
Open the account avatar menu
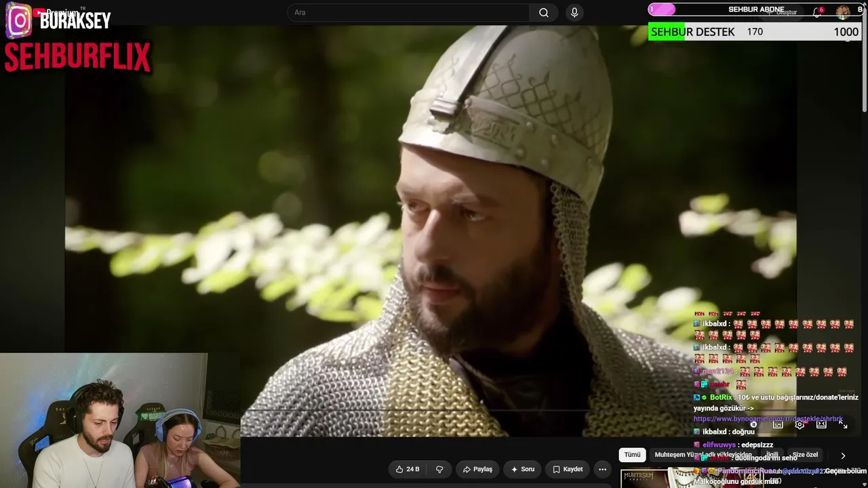point(843,12)
